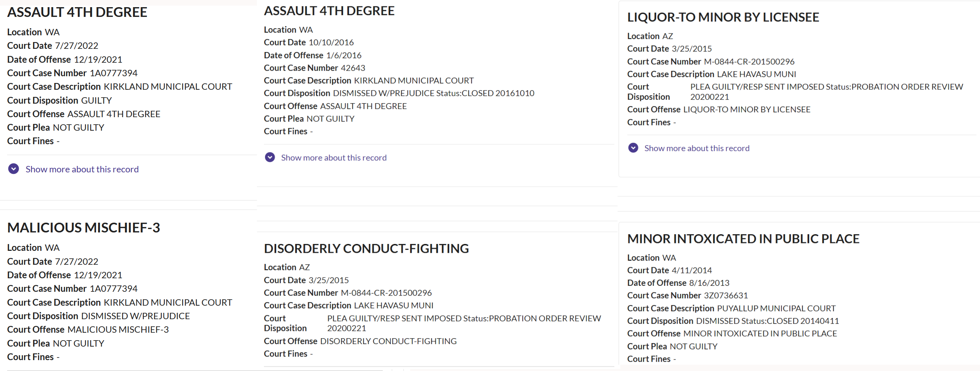Viewport: 980px width, 371px height.
Task: Click the Court Date 4/11/2014 value
Action: 692,270
